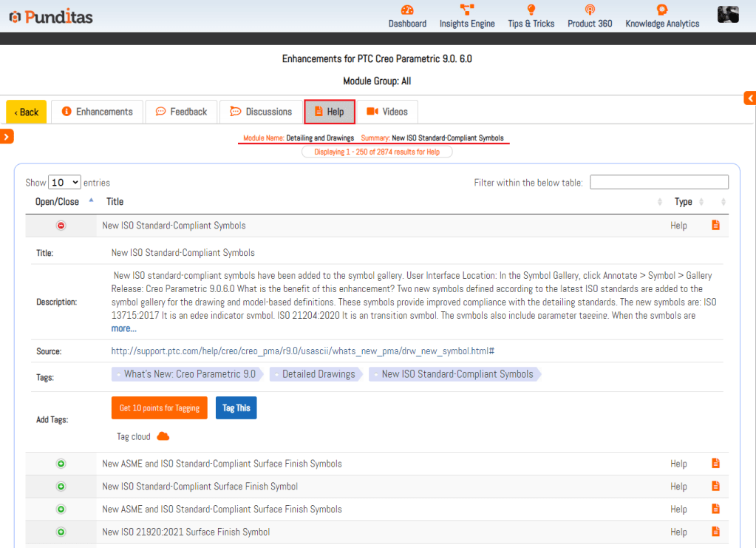Switch to the Videos tab

(x=387, y=112)
